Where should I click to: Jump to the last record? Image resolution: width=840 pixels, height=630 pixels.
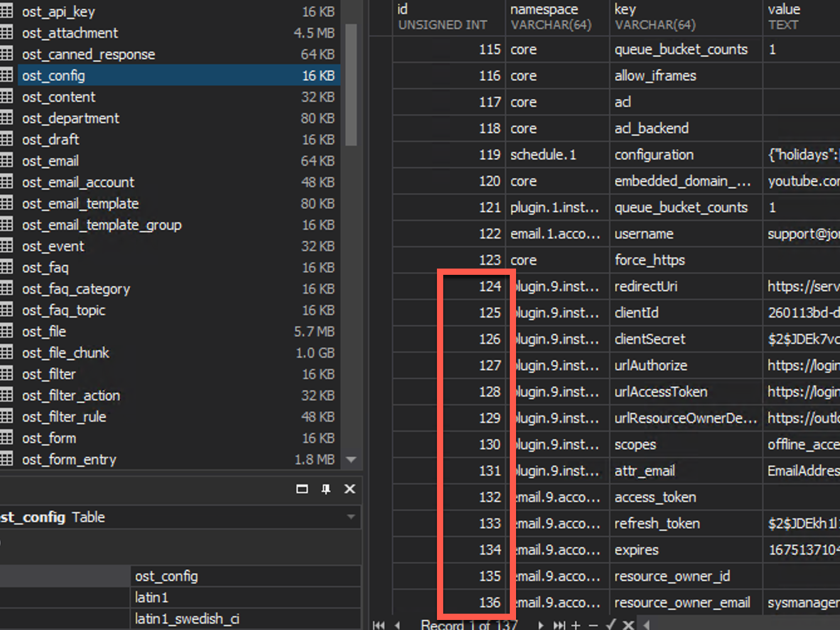click(x=558, y=625)
